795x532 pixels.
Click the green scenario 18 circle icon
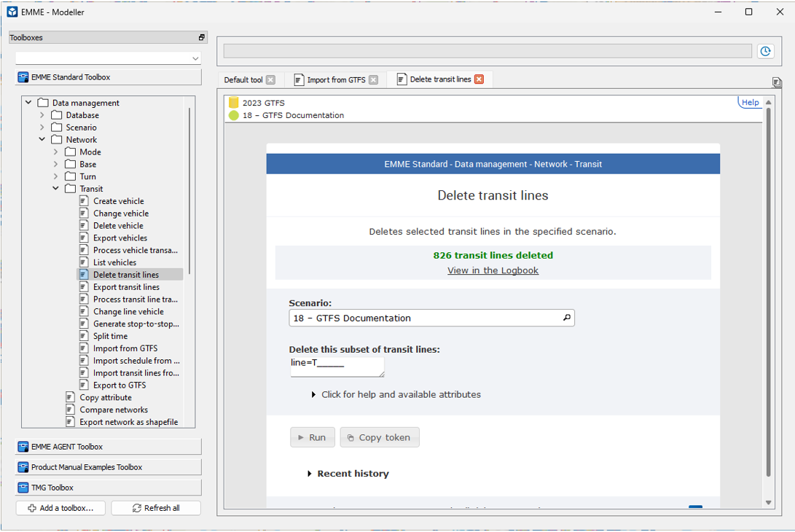coord(233,115)
